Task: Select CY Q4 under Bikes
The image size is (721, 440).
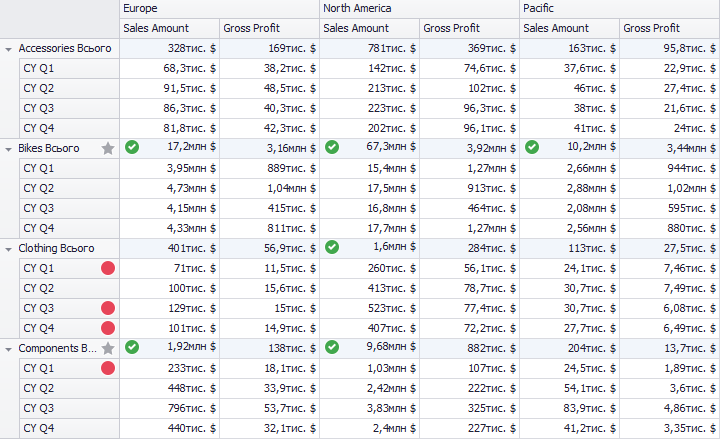Action: [x=69, y=229]
